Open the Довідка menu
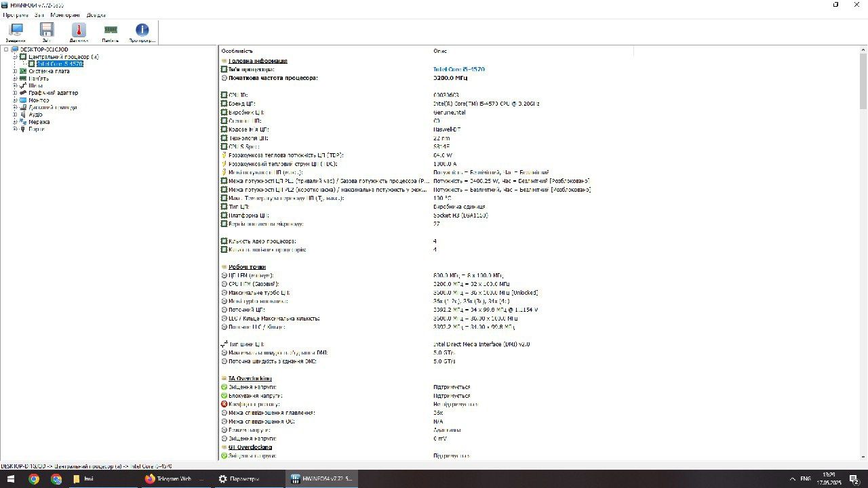The width and height of the screenshot is (868, 488). (96, 15)
